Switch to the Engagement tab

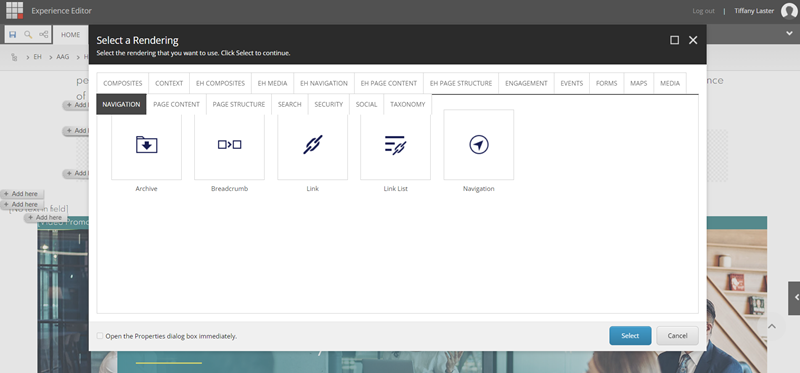click(526, 83)
